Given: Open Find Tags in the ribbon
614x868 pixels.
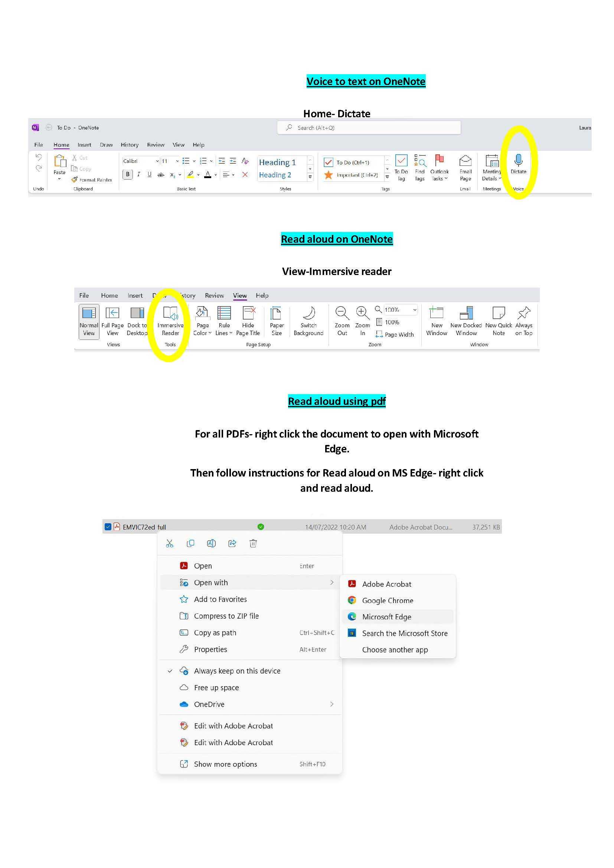Looking at the screenshot, I should coord(420,167).
